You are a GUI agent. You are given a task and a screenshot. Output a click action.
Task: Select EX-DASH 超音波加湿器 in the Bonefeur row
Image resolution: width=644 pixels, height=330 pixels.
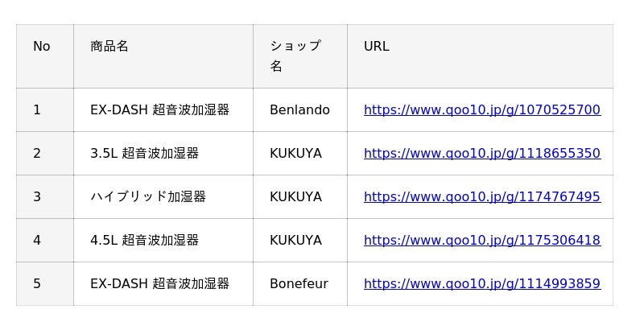click(x=159, y=283)
